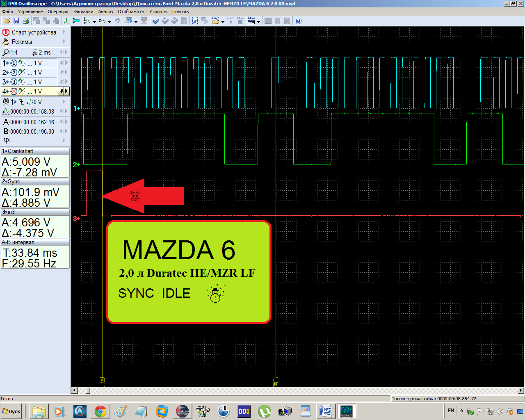Click the EN language indicator

pos(451,411)
